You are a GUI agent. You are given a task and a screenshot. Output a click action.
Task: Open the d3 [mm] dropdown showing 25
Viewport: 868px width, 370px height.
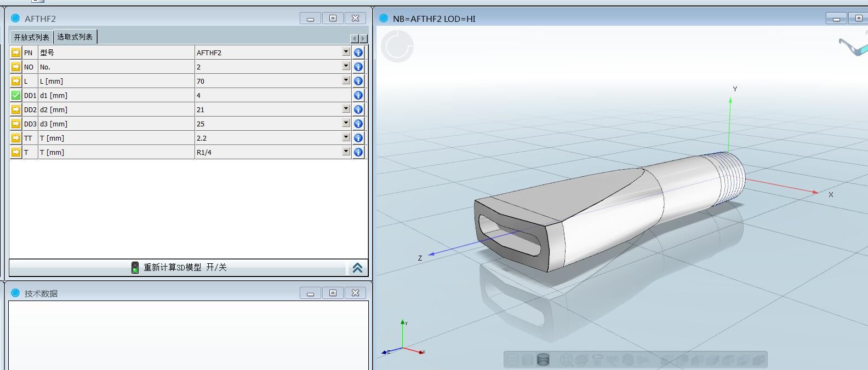pos(346,123)
